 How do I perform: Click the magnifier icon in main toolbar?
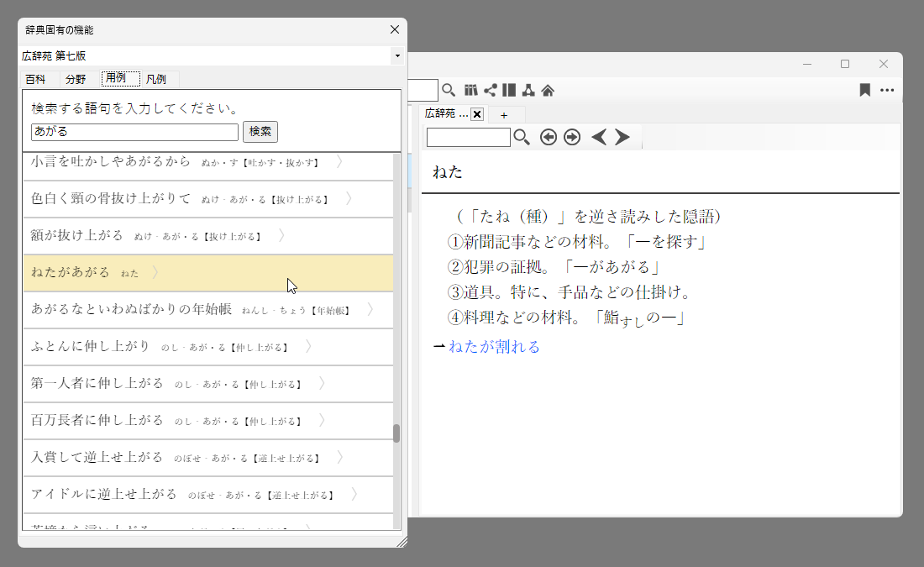(449, 90)
